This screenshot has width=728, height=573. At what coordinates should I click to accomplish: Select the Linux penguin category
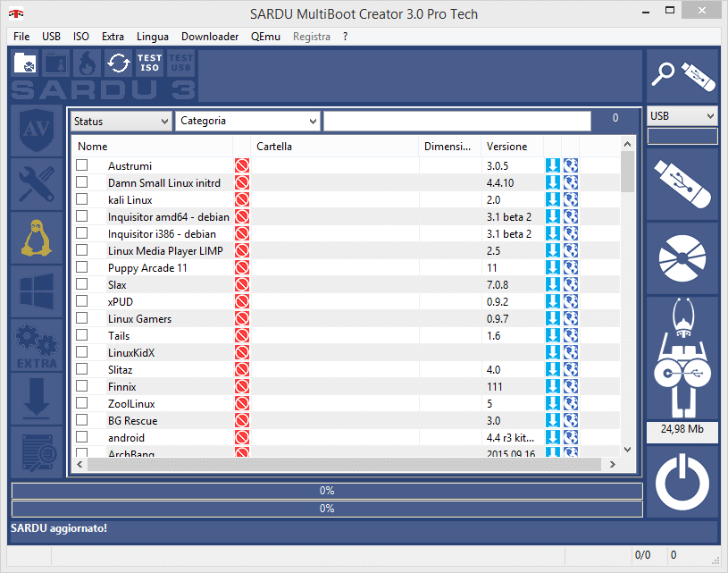[x=37, y=238]
